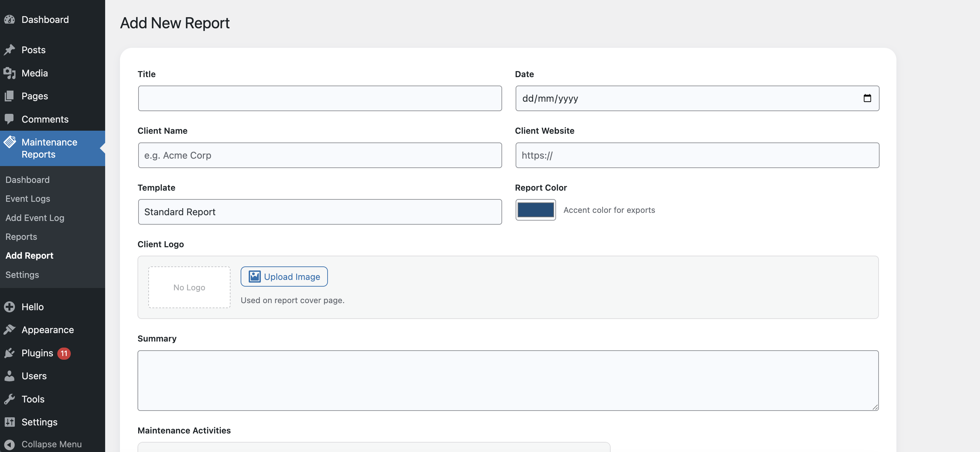Image resolution: width=980 pixels, height=452 pixels.
Task: Click the Tools wrench icon
Action: (9, 399)
